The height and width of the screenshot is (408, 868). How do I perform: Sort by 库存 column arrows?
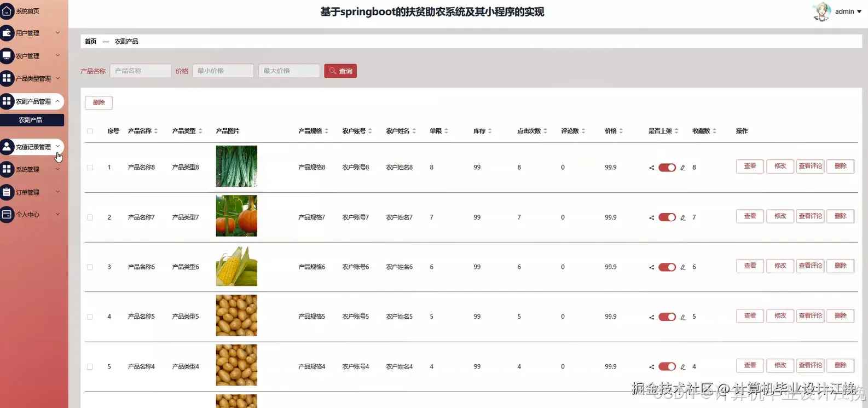click(490, 131)
